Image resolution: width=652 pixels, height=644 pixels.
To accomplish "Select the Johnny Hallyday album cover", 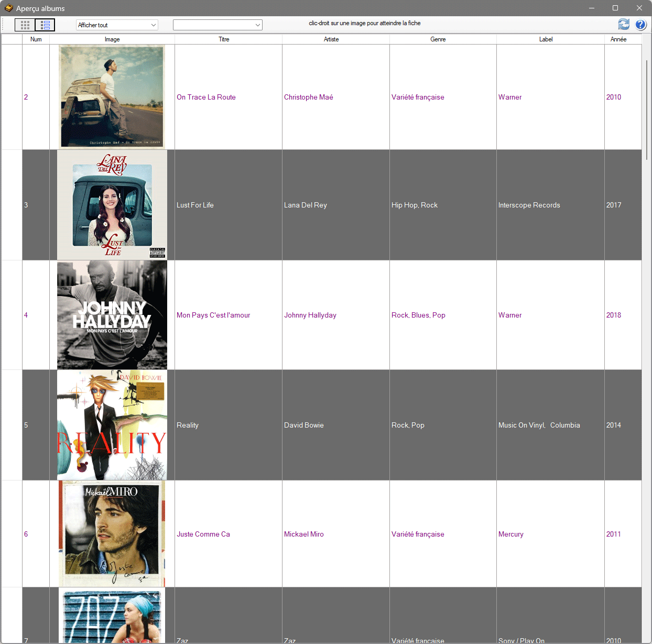I will 112,315.
